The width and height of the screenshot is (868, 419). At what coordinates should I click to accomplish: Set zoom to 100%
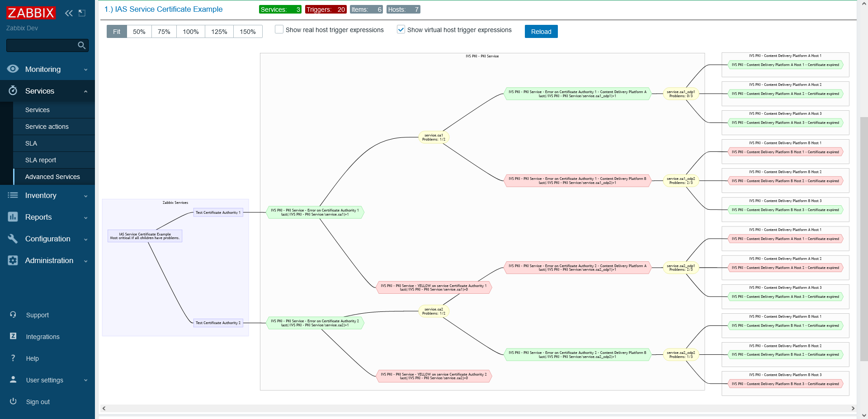click(191, 32)
